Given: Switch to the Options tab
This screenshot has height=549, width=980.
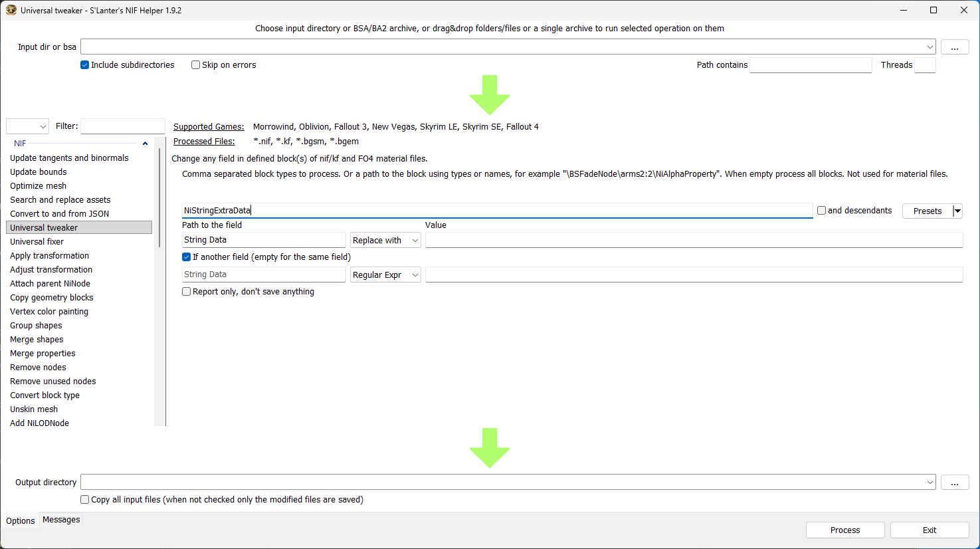Looking at the screenshot, I should click(x=21, y=521).
